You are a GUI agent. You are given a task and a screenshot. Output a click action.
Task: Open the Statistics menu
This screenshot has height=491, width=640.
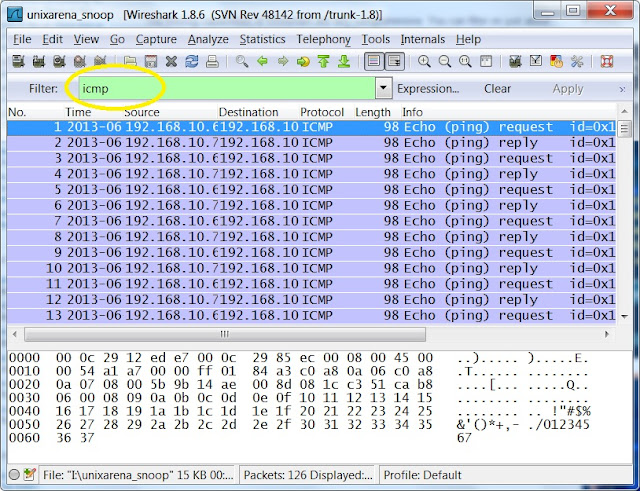pos(262,39)
